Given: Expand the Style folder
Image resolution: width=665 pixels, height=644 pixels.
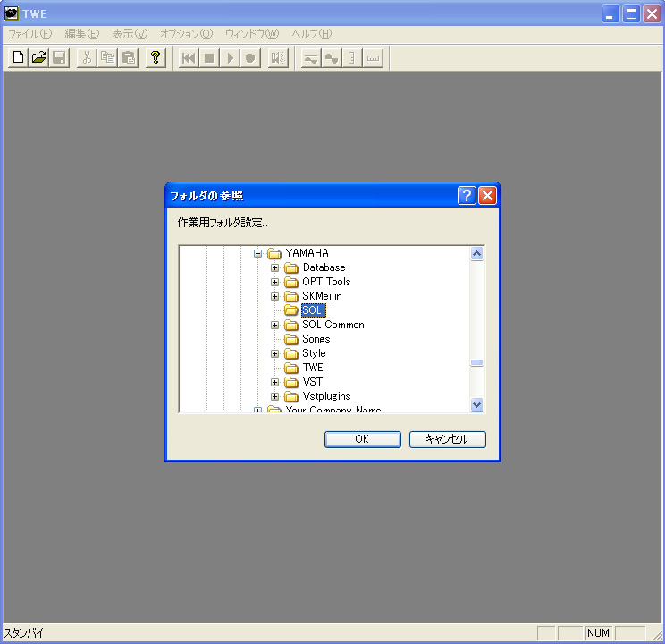Looking at the screenshot, I should tap(274, 353).
